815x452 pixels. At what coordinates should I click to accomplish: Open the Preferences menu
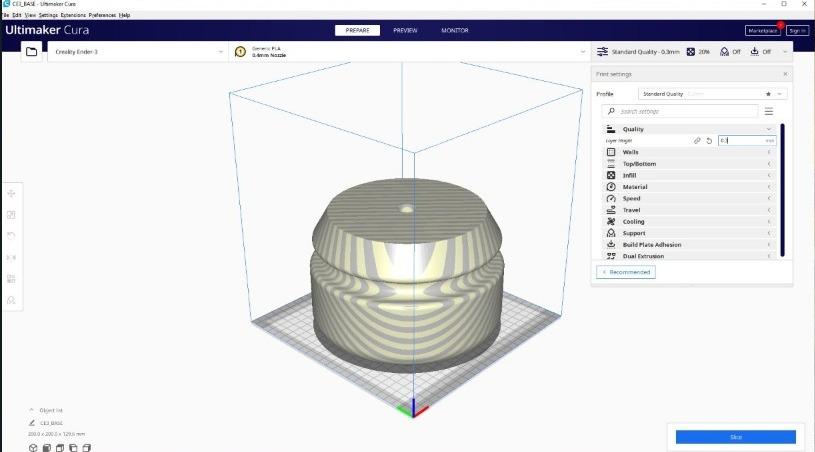tap(102, 15)
